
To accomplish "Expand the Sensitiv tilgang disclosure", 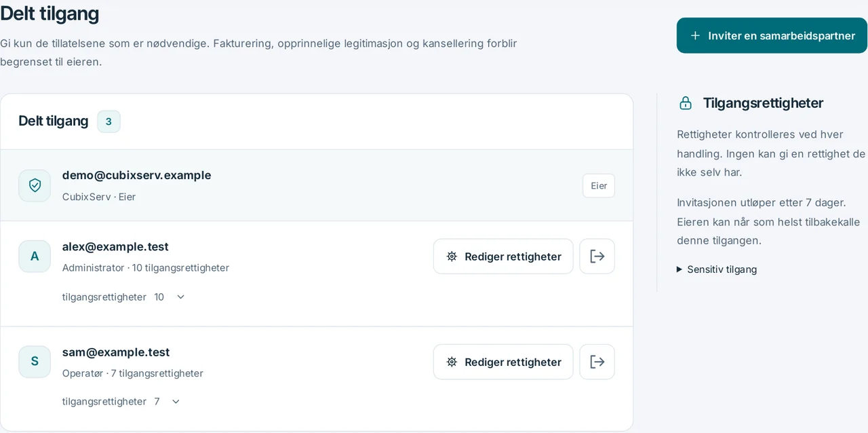I will click(717, 269).
